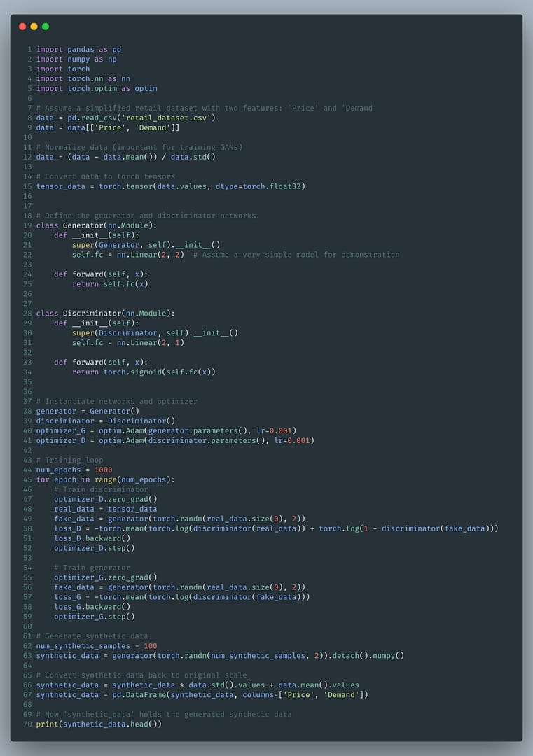This screenshot has height=756, width=533.
Task: Click the 'import torch.optim as optim' line
Action: [97, 89]
